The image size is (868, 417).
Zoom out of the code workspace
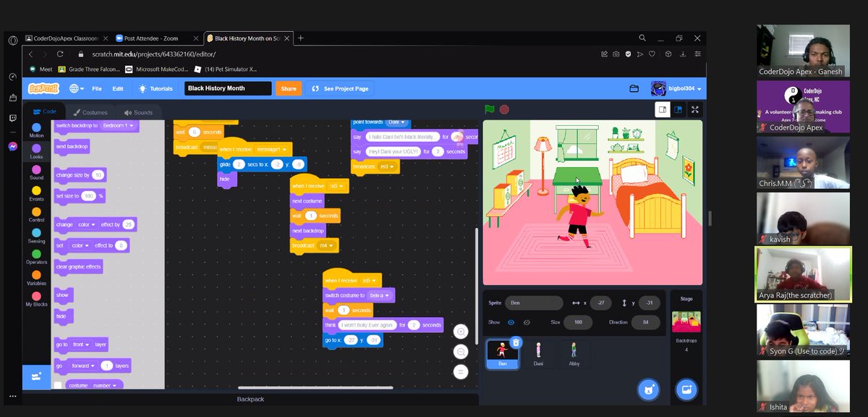tap(461, 352)
